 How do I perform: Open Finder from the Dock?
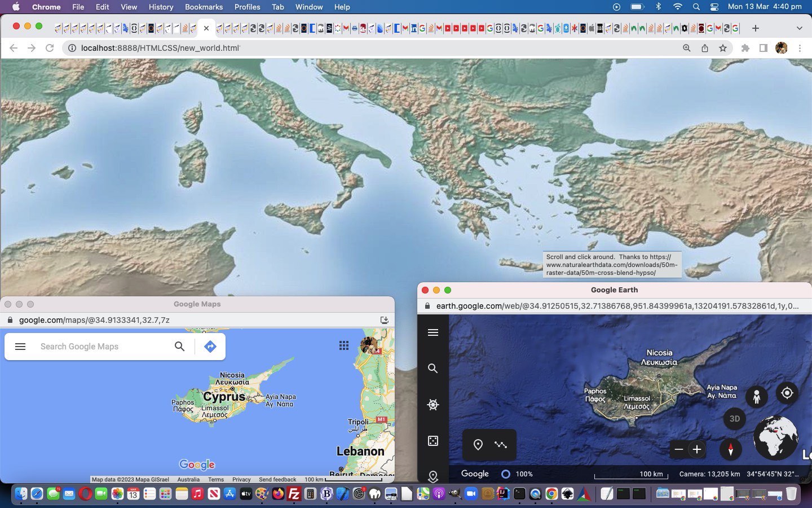pos(21,494)
